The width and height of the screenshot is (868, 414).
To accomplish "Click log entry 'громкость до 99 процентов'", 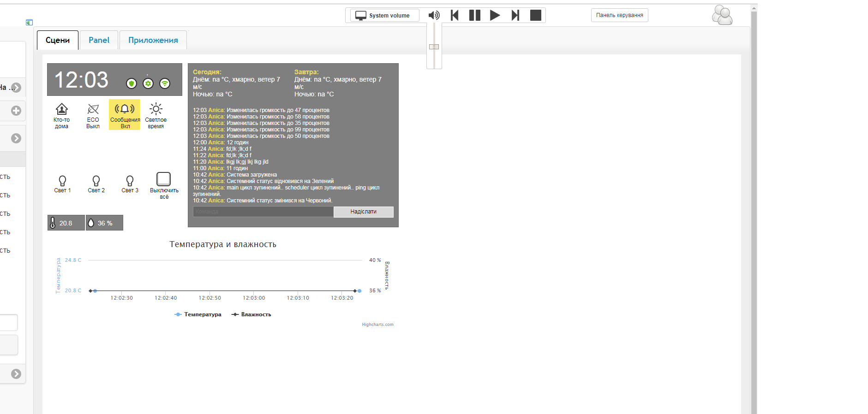I will [261, 130].
